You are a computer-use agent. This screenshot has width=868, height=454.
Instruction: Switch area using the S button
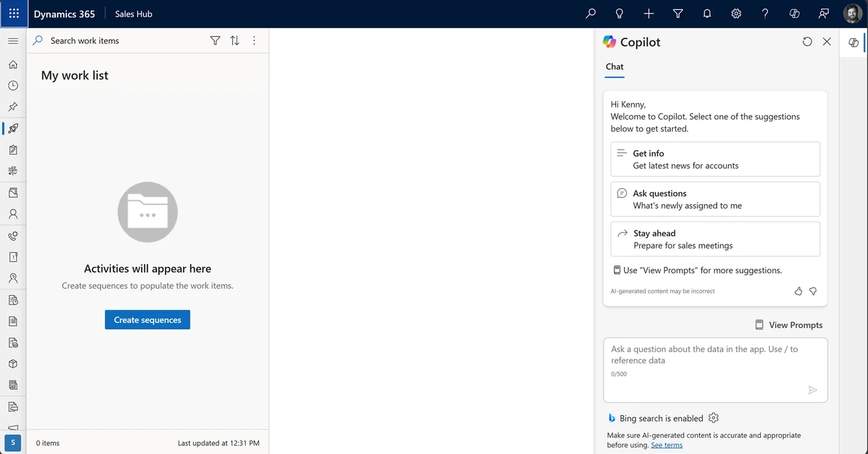click(x=13, y=443)
